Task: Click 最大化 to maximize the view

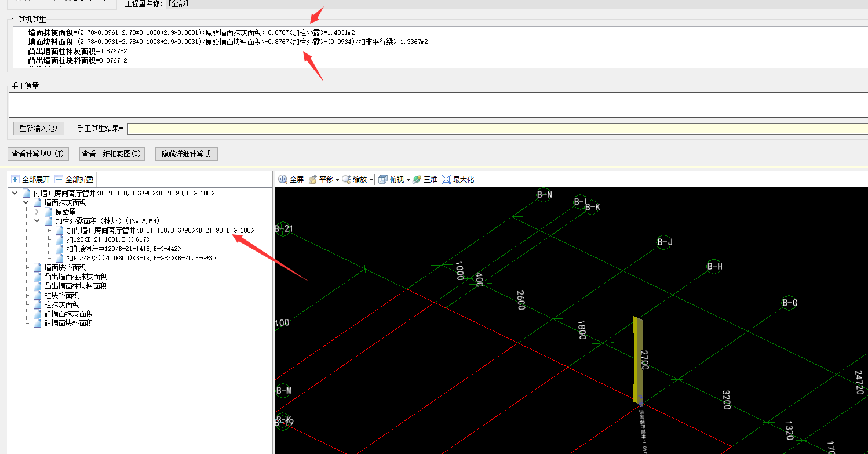Action: coord(458,180)
